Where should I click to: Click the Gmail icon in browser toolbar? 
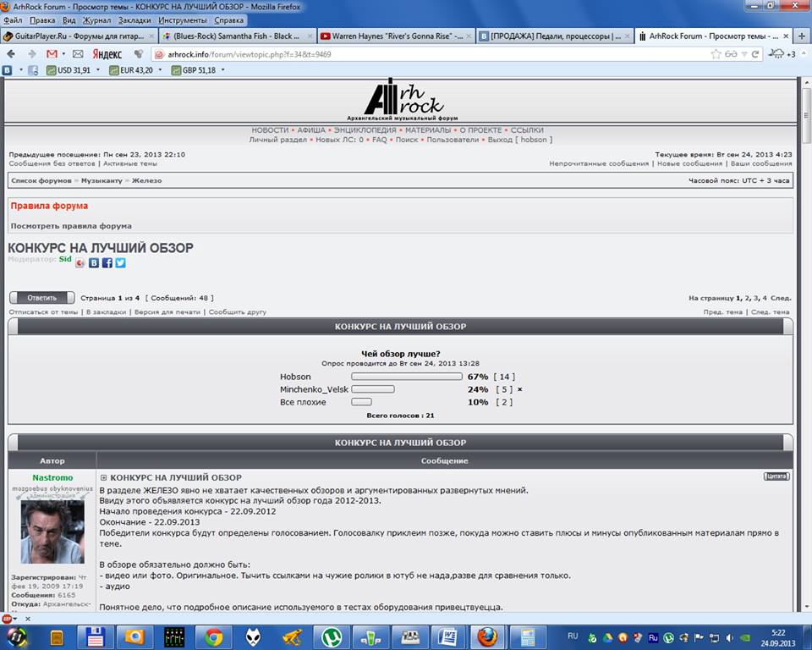52,54
